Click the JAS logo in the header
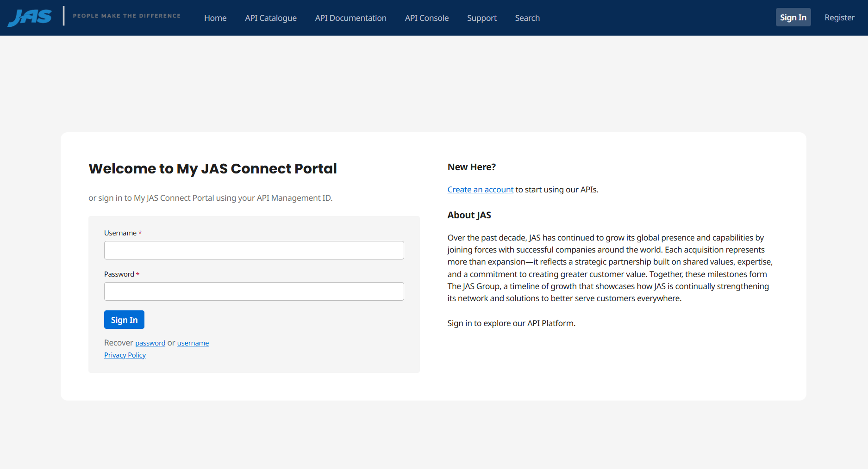This screenshot has width=868, height=469. (30, 17)
